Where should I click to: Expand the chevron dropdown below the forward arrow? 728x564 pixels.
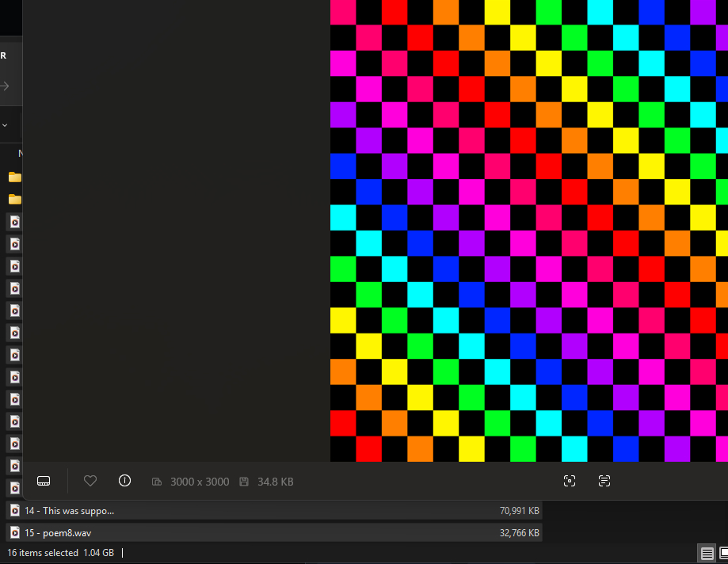6,124
